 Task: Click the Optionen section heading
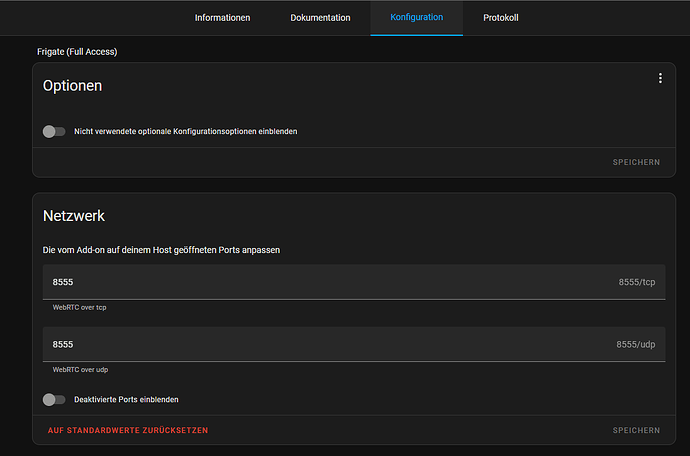pos(72,86)
